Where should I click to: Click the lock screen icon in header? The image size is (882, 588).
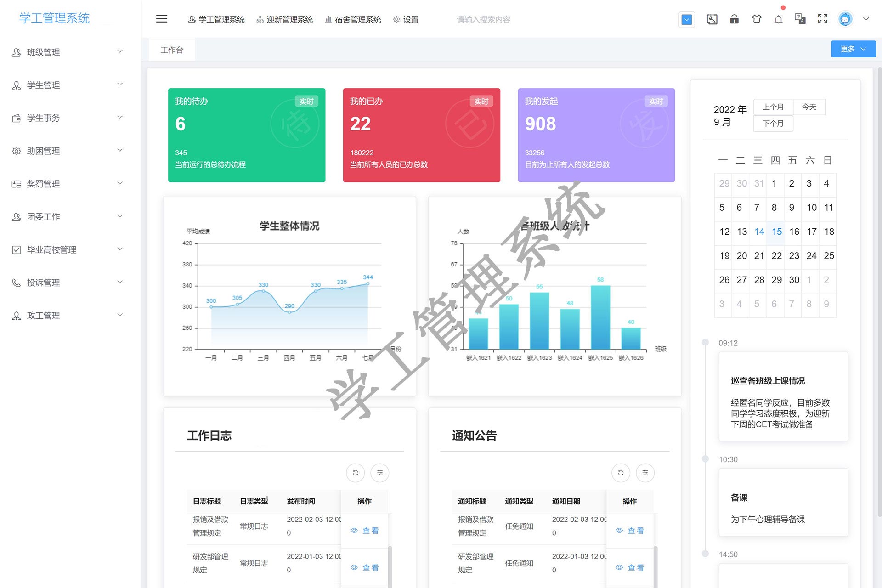click(734, 19)
